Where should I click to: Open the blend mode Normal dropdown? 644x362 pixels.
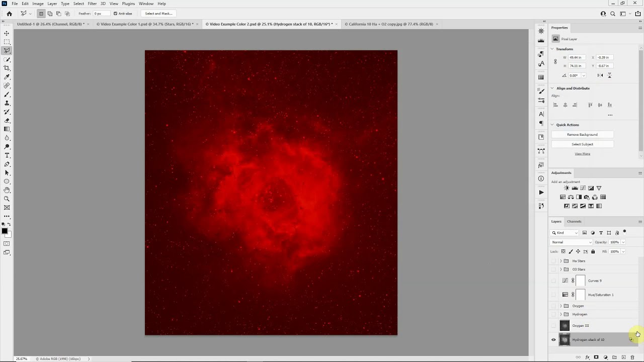click(572, 242)
